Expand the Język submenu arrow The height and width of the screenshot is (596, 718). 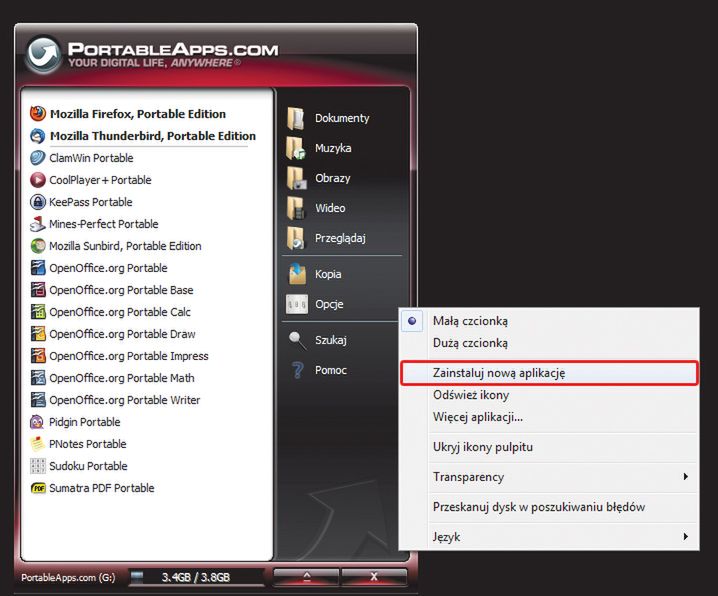pos(685,536)
